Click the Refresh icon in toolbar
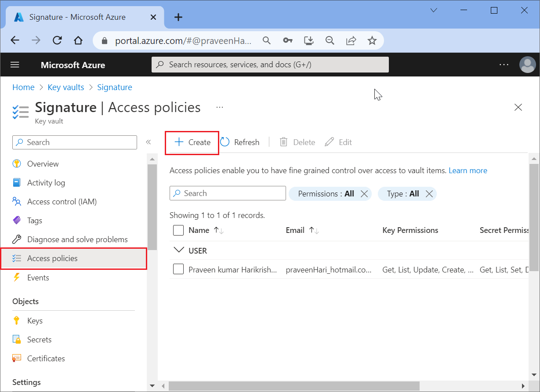This screenshot has width=540, height=392. coord(225,142)
